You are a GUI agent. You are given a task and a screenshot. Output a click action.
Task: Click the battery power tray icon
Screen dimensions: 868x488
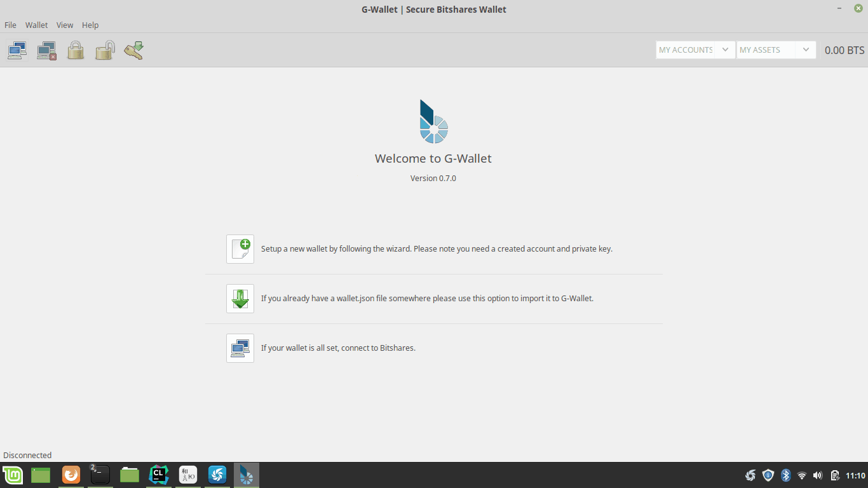click(x=835, y=475)
